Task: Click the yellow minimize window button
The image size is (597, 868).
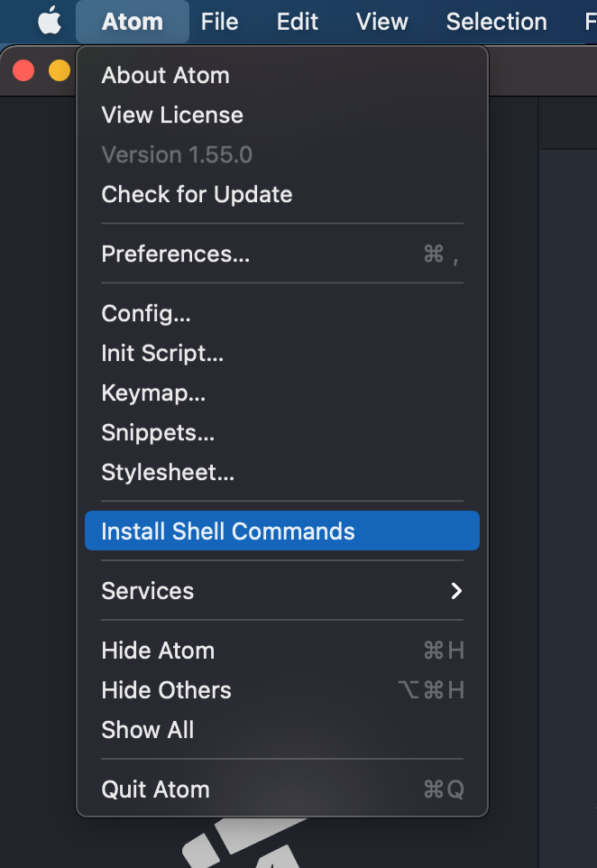Action: click(x=59, y=70)
